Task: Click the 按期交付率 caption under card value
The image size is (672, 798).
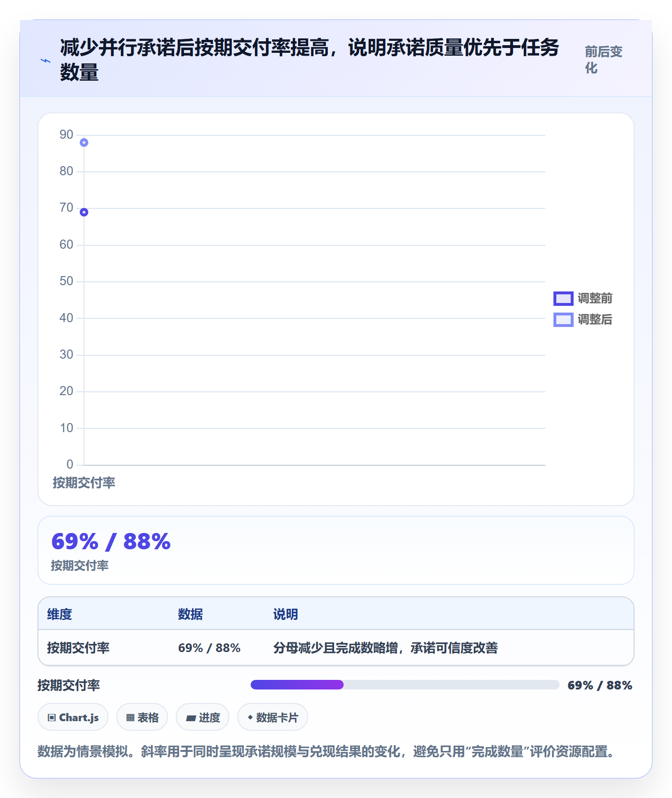Action: point(80,566)
